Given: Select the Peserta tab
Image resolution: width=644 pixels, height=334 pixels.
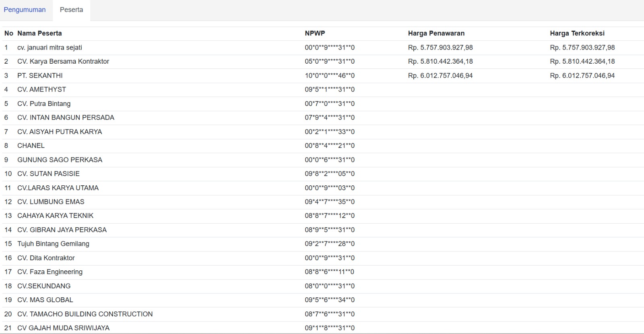Looking at the screenshot, I should (x=71, y=10).
